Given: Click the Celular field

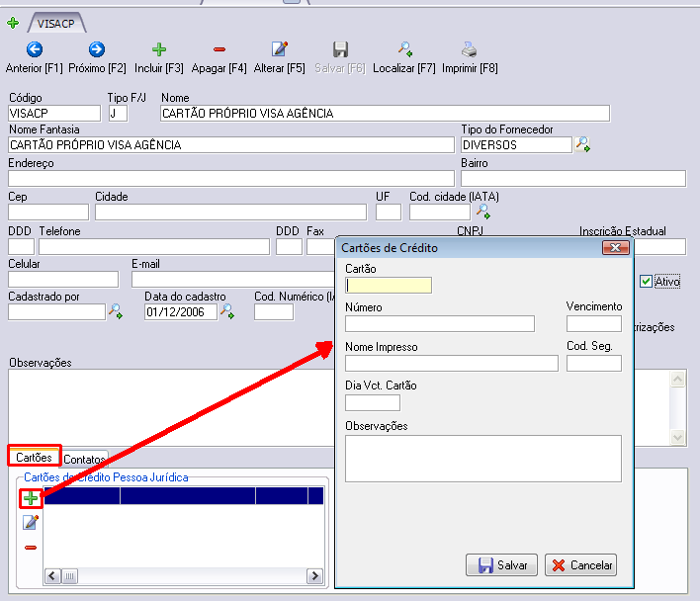Looking at the screenshot, I should tap(63, 280).
